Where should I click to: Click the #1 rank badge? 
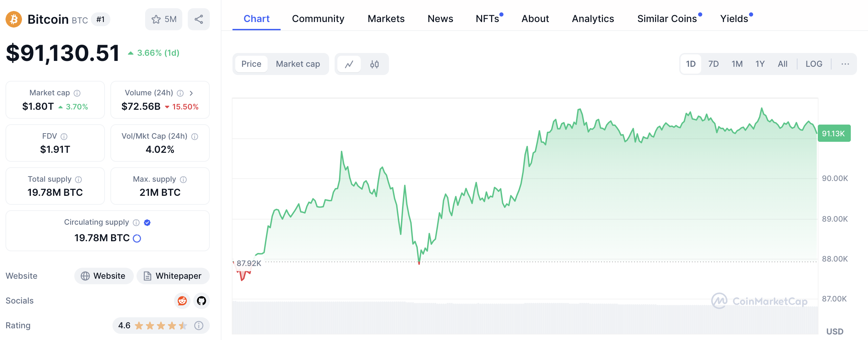[100, 20]
